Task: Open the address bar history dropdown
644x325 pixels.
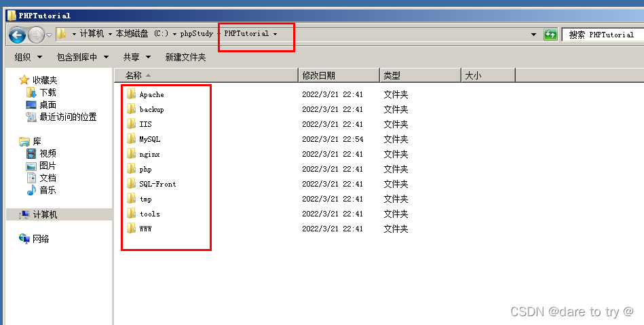Action: tap(533, 35)
